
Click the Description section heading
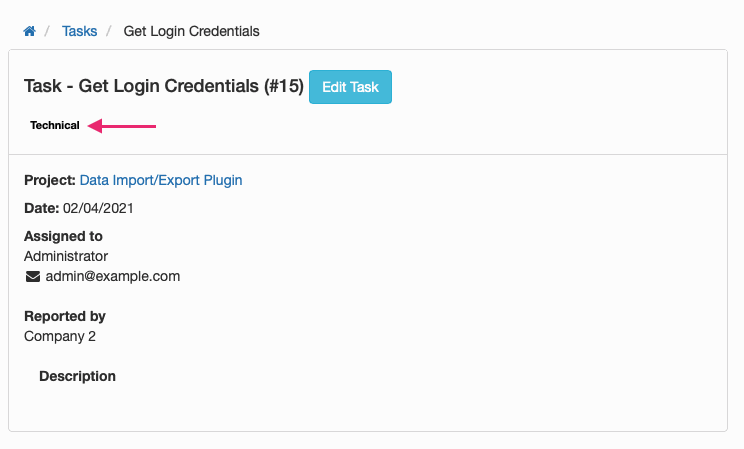[x=77, y=376]
